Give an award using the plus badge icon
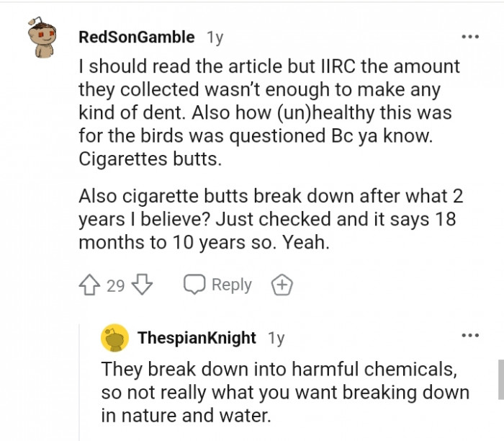This screenshot has width=504, height=441. coord(282,285)
